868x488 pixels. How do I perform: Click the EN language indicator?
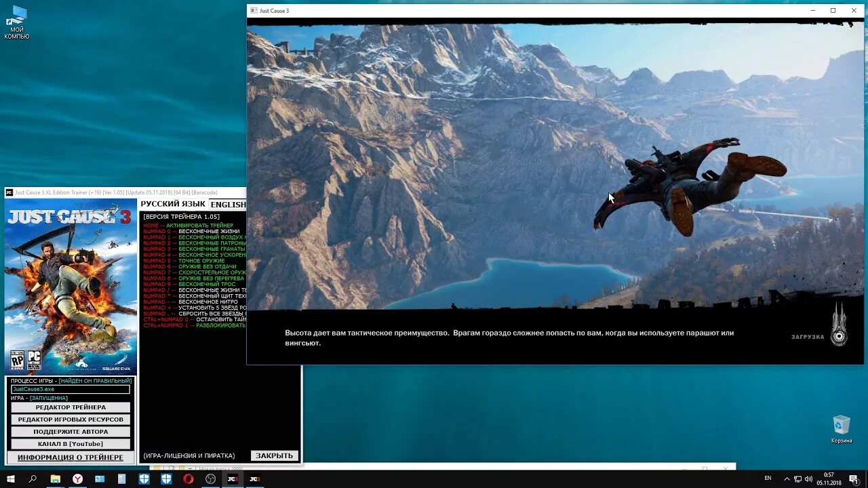pos(768,478)
